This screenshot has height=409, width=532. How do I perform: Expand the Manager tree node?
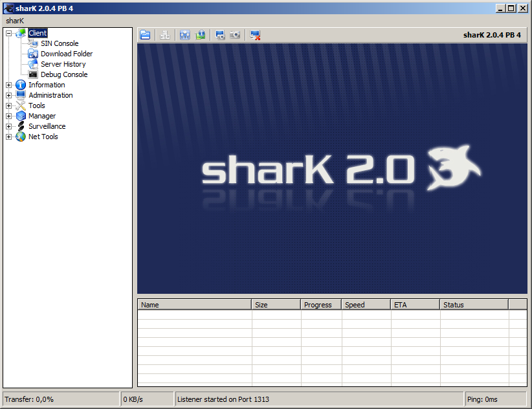[8, 116]
